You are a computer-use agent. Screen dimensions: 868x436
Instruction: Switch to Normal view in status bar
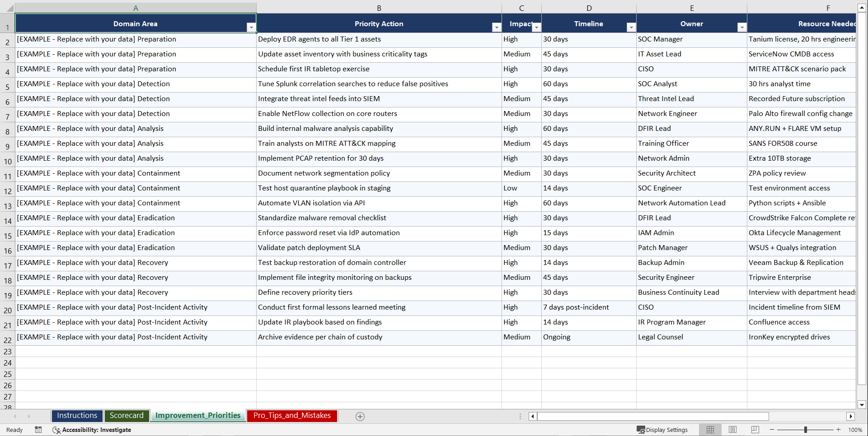coord(710,430)
